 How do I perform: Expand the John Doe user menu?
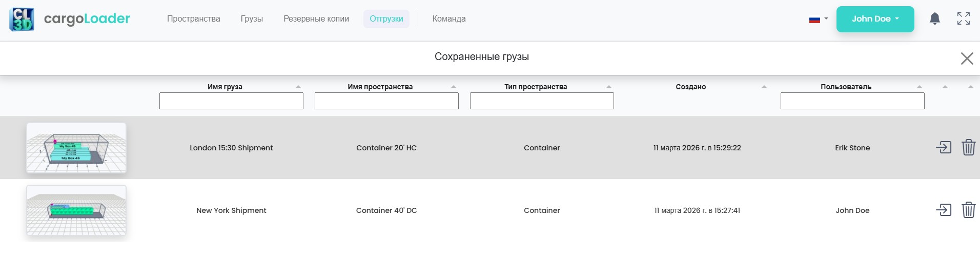(875, 19)
